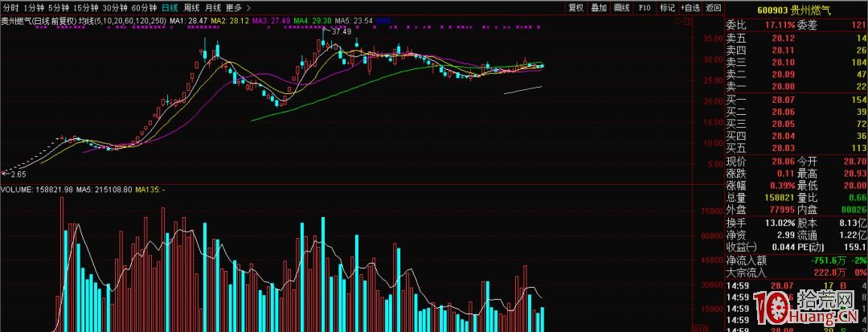868x332 pixels.
Task: Select the 卖二 28.09 order row
Action: coord(796,75)
